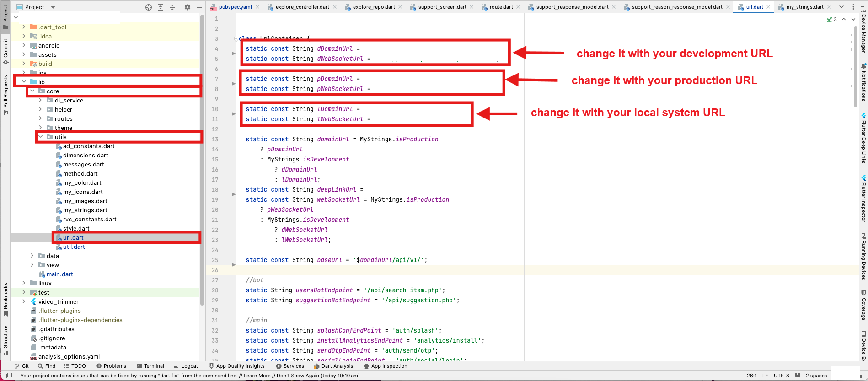The width and height of the screenshot is (868, 381).
Task: Open Project panel settings gear
Action: tap(188, 7)
